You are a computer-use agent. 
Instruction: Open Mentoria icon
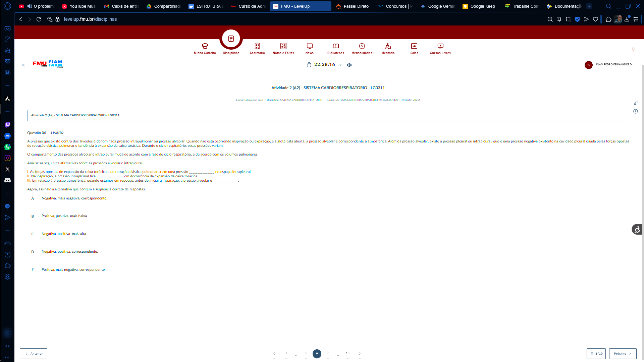click(388, 46)
